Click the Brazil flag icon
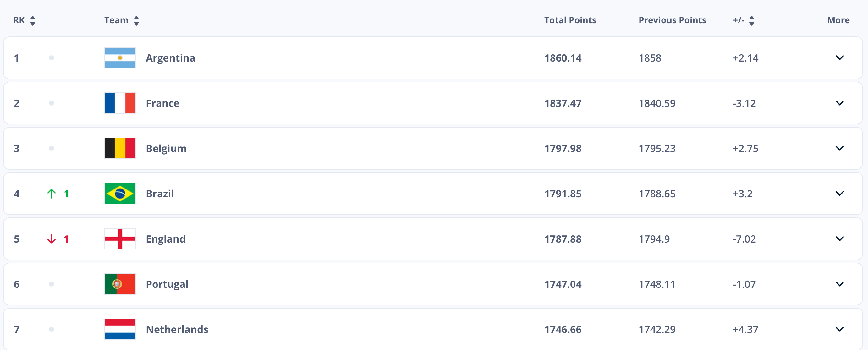 tap(120, 194)
